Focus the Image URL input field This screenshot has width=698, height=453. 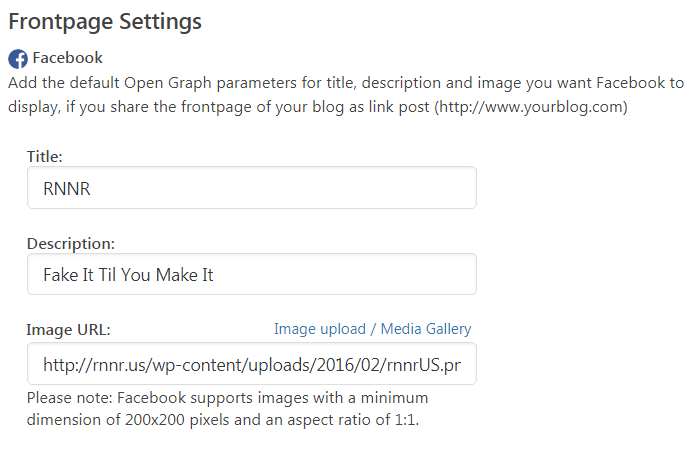point(252,364)
